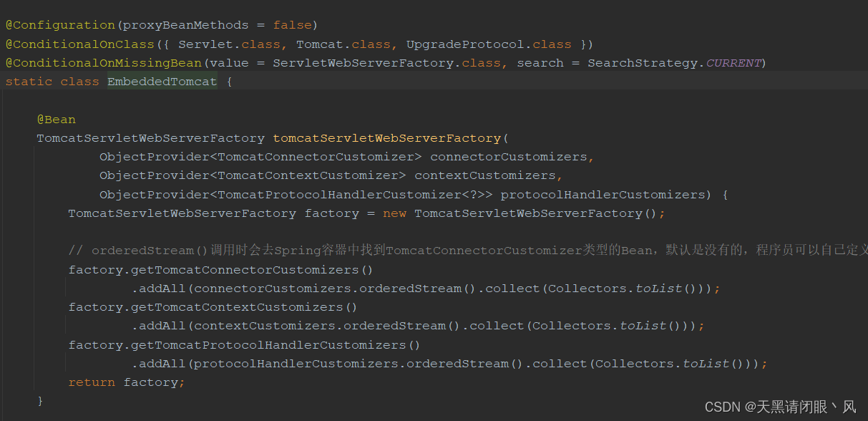
Task: Select the EmbeddedTomcat class name
Action: coord(162,82)
